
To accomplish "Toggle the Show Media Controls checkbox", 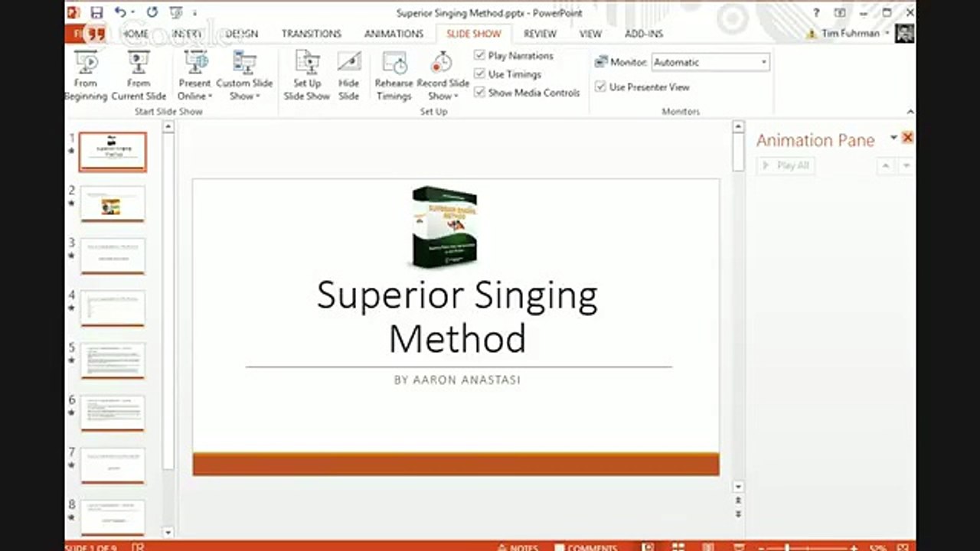I will 480,92.
